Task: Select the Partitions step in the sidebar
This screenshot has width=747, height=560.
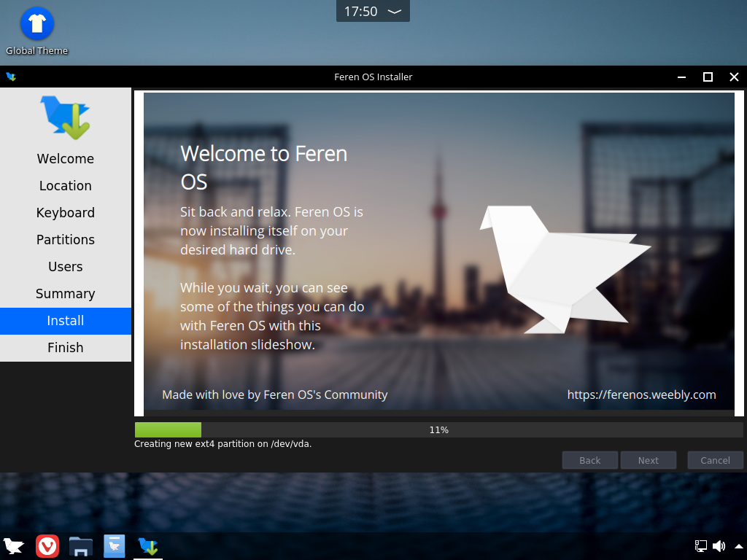Action: point(65,239)
